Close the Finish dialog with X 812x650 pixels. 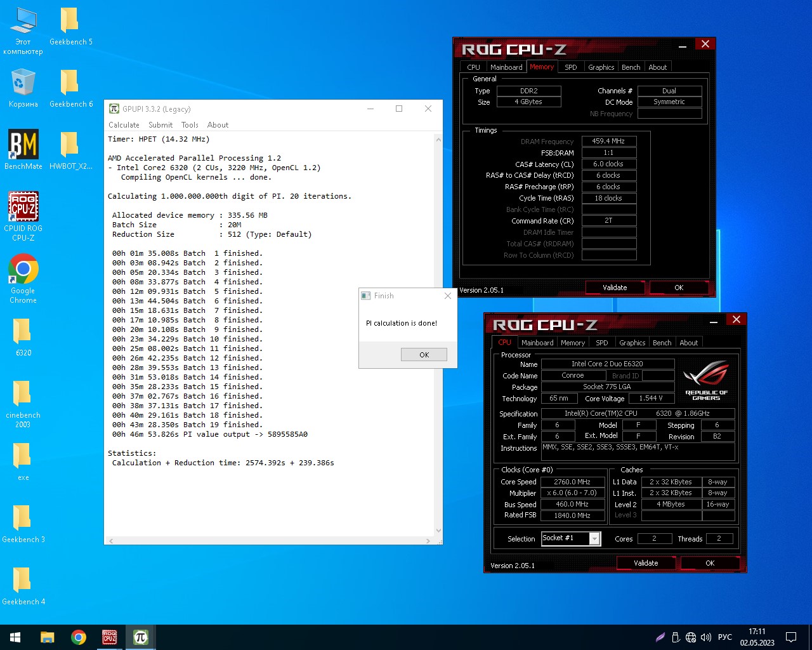coord(448,296)
